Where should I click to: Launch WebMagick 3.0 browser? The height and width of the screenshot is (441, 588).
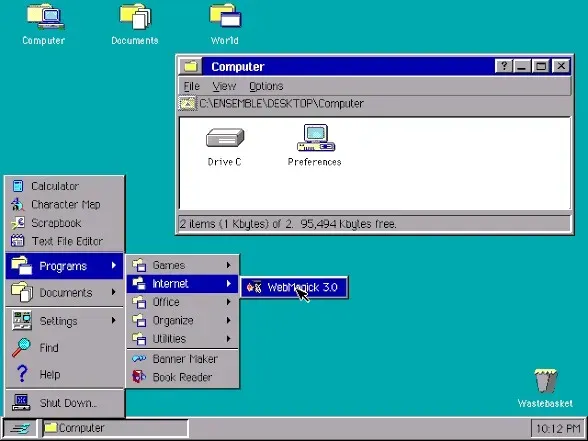click(x=294, y=288)
